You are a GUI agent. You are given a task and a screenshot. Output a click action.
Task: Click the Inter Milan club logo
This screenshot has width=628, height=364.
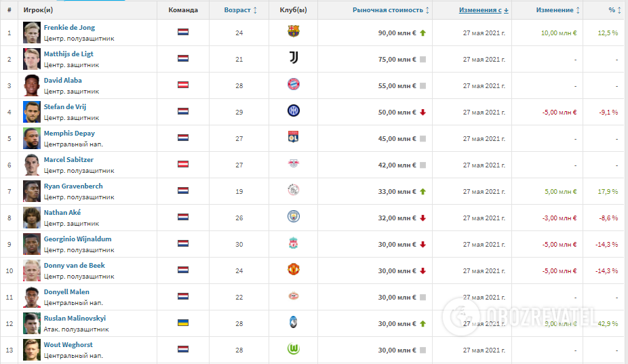293,111
